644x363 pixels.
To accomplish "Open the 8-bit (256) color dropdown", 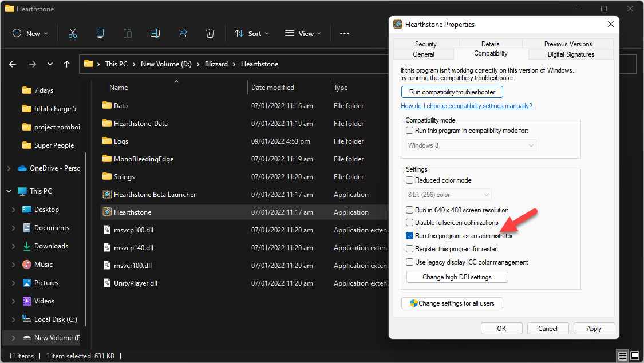I will click(x=448, y=195).
